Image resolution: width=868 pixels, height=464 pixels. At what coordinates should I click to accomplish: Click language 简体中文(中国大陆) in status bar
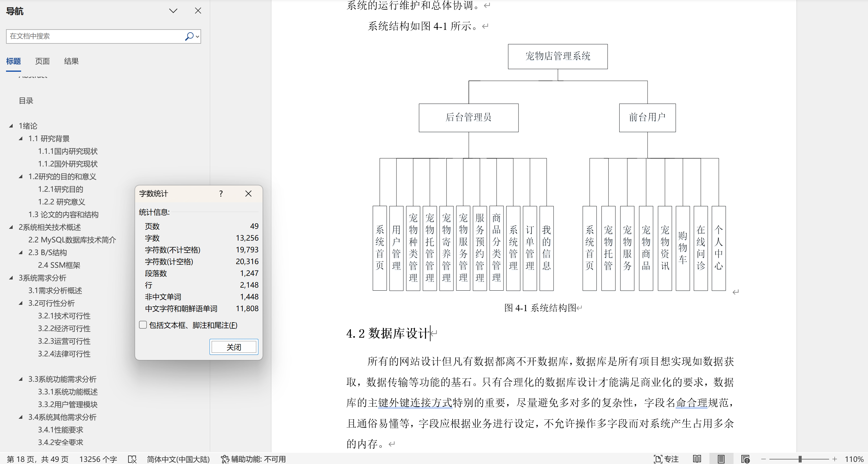(x=178, y=459)
